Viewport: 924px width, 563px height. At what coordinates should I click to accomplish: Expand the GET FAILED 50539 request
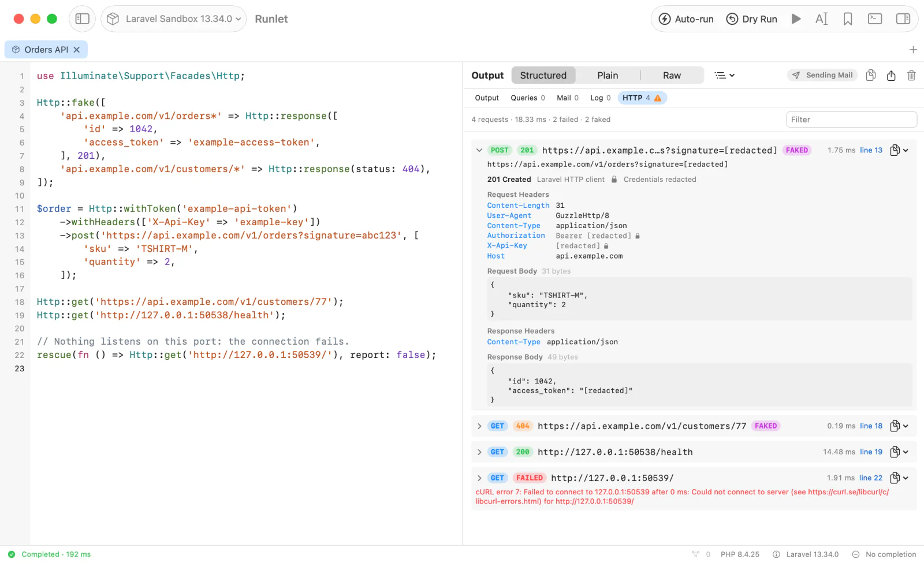coord(479,478)
